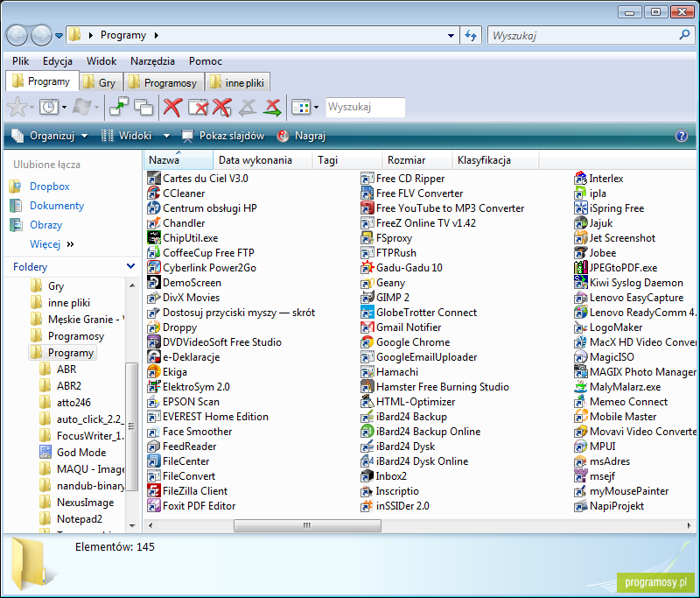This screenshot has width=700, height=598.
Task: Click the back arrow navigation button
Action: pyautogui.click(x=17, y=35)
